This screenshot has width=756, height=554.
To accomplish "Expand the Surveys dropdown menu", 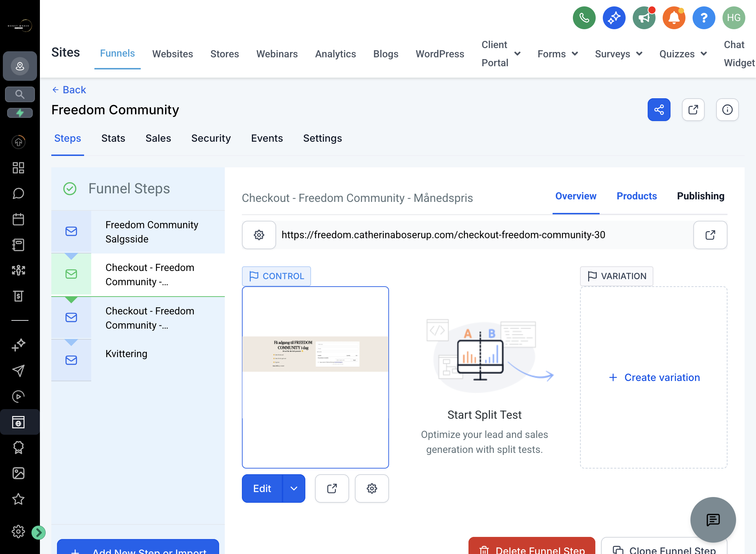I will [x=639, y=54].
